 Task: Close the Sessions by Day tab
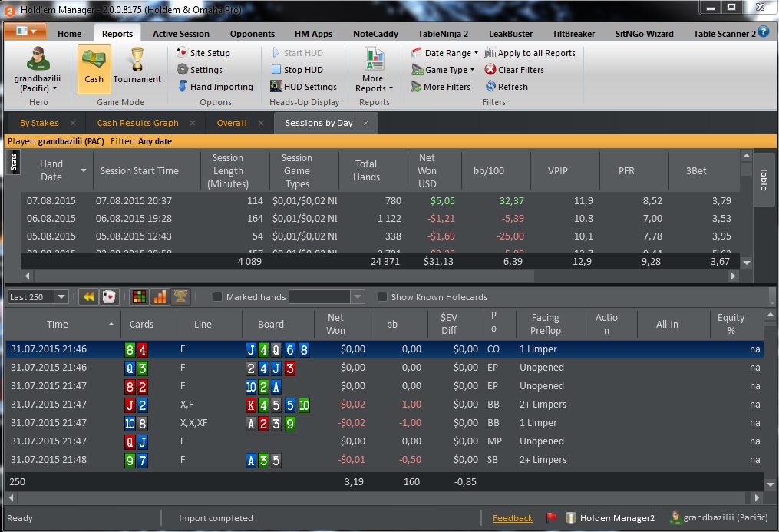point(366,123)
